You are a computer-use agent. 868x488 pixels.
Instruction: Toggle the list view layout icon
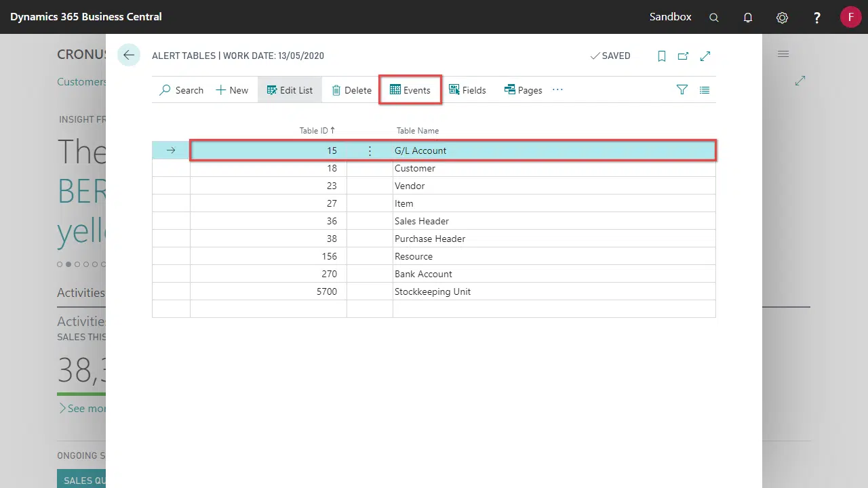(x=705, y=89)
